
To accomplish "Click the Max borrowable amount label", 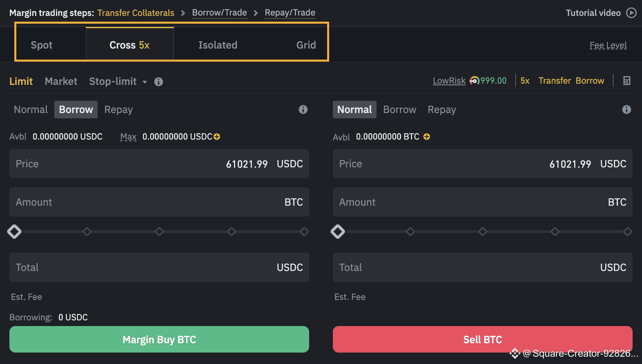I will [x=128, y=137].
